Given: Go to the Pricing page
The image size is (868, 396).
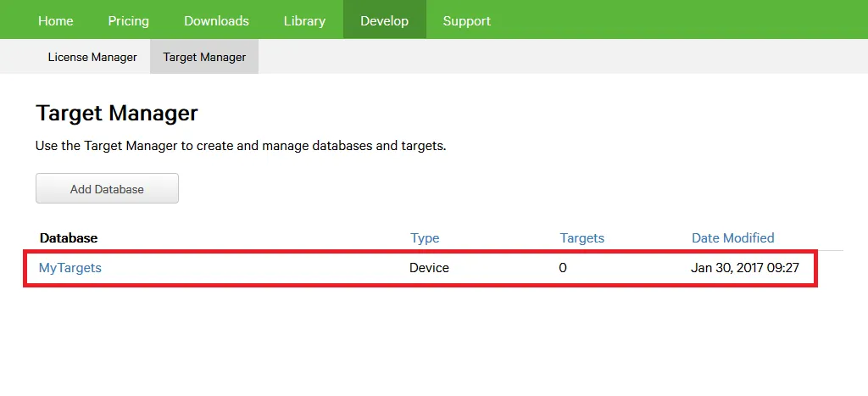Looking at the screenshot, I should pos(128,20).
